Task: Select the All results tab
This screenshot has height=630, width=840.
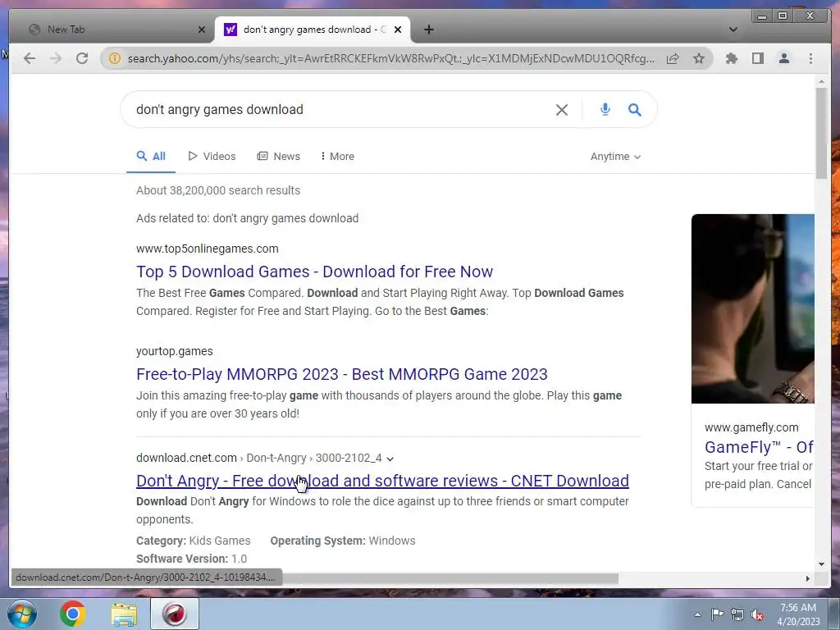Action: (x=151, y=157)
